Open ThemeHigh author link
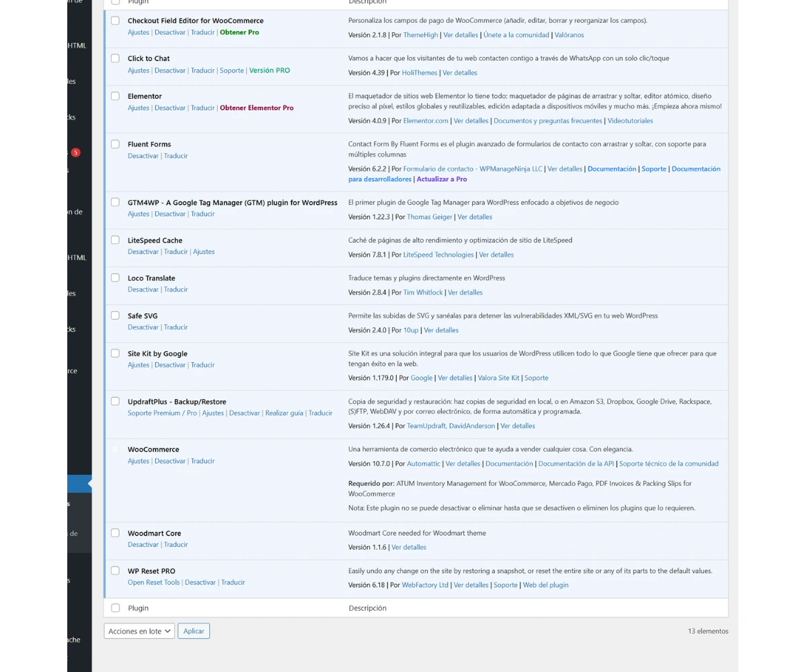 pos(420,35)
